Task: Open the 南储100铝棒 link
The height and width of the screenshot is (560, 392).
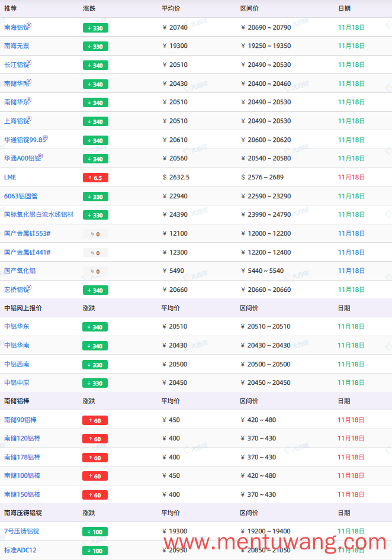Action: click(x=22, y=476)
